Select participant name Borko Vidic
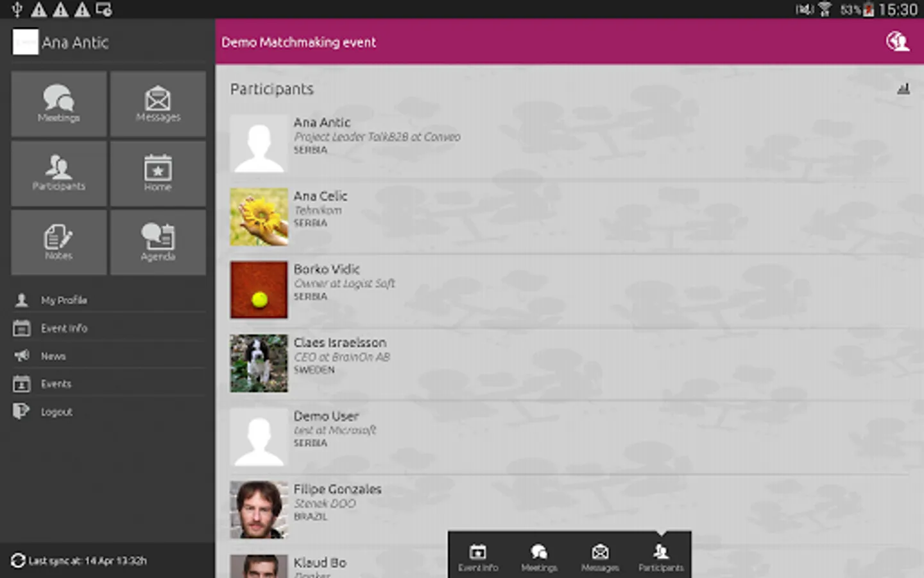 point(327,269)
